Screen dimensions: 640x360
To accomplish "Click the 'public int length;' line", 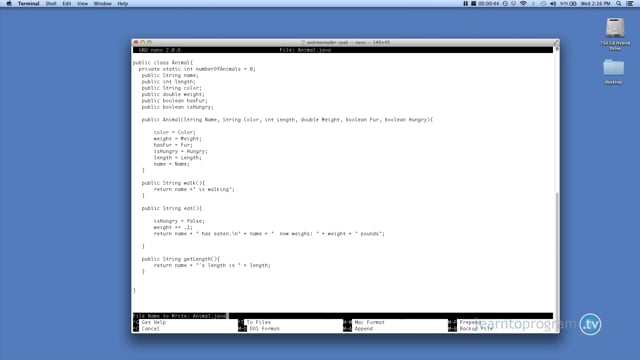I will click(x=169, y=82).
